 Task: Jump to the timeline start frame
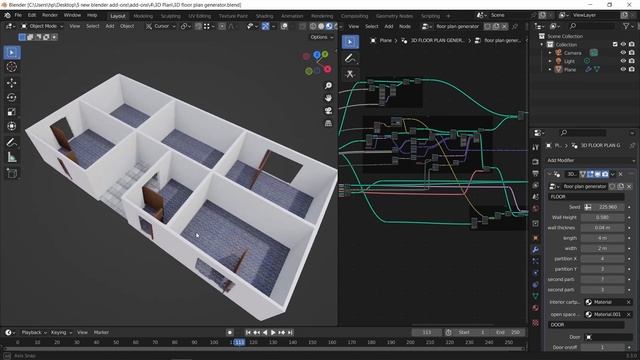[x=248, y=333]
